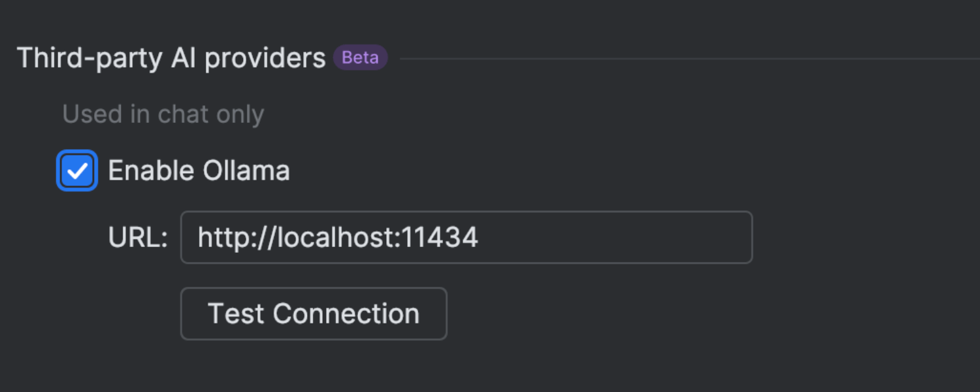Click the word 'Connection' on the button

click(x=346, y=314)
